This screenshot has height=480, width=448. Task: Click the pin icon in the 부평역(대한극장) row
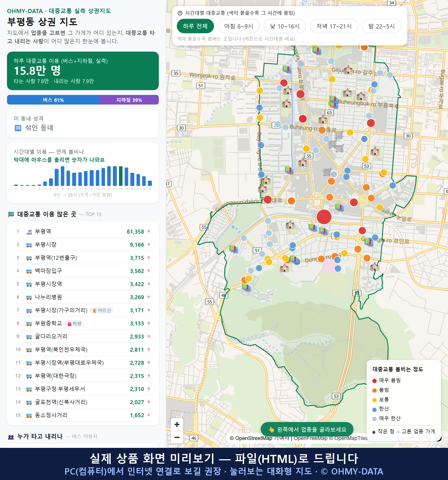point(149,376)
